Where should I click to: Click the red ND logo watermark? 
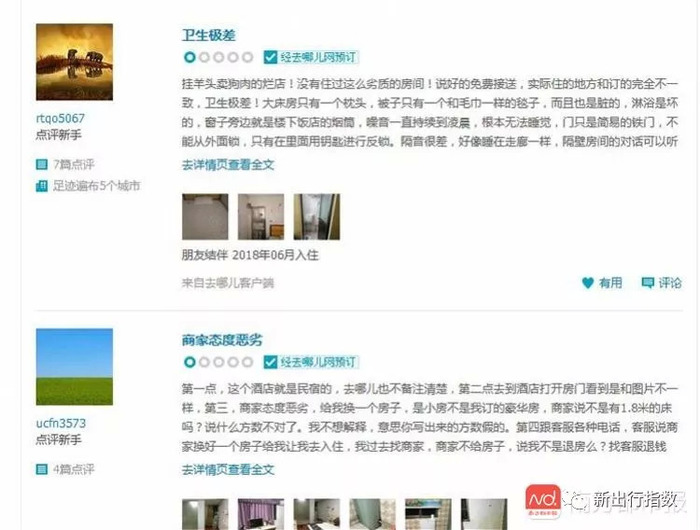point(542,501)
